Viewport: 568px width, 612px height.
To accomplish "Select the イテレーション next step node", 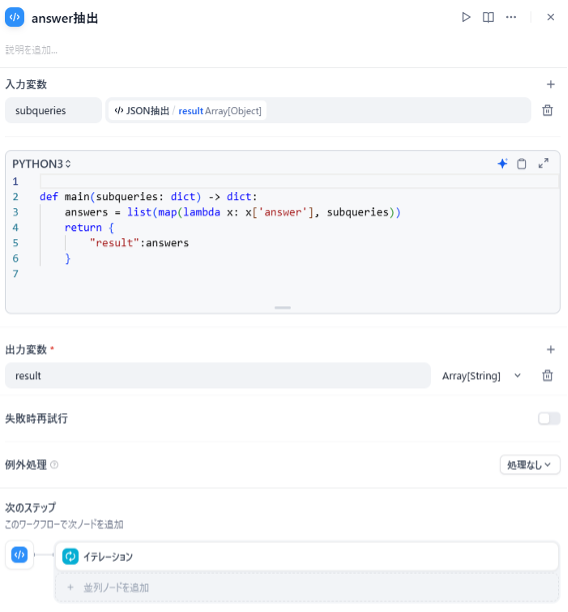I will click(x=306, y=557).
